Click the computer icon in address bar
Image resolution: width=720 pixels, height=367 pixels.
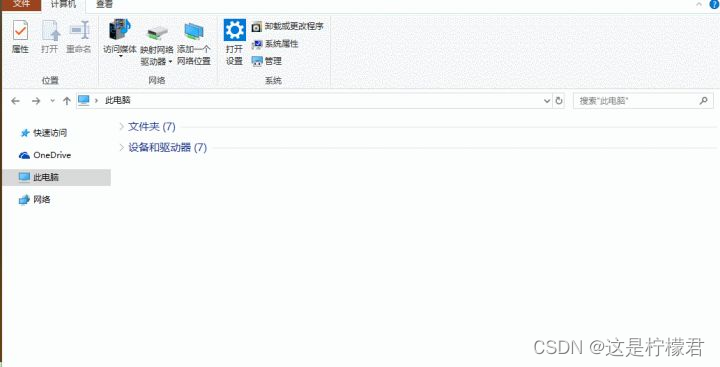[x=84, y=100]
